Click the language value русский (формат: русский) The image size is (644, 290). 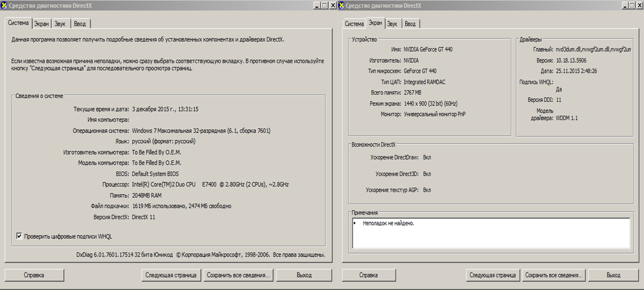click(164, 141)
